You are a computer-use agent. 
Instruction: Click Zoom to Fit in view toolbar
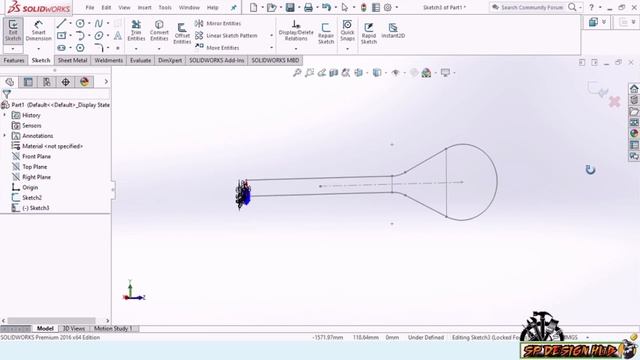pyautogui.click(x=297, y=73)
